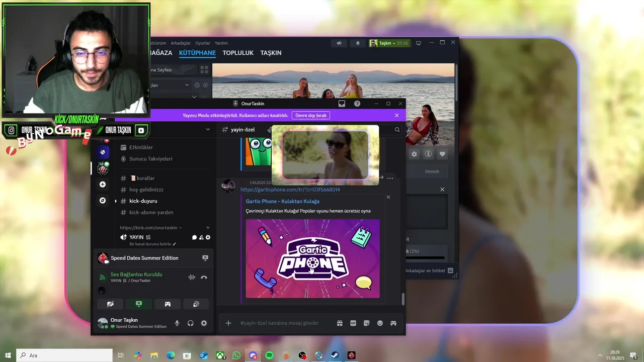This screenshot has width=644, height=362.
Task: Open Discord user settings gear
Action: coord(204,323)
